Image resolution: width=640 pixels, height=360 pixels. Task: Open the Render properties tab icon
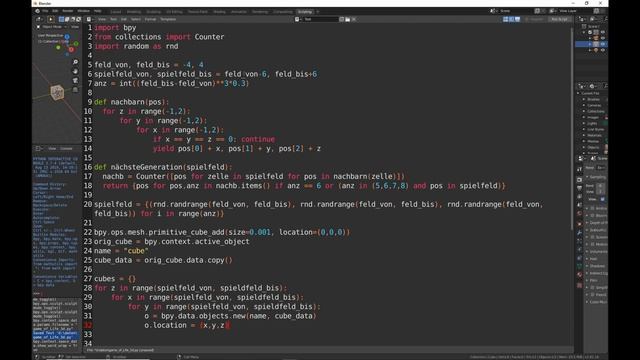pos(580,180)
